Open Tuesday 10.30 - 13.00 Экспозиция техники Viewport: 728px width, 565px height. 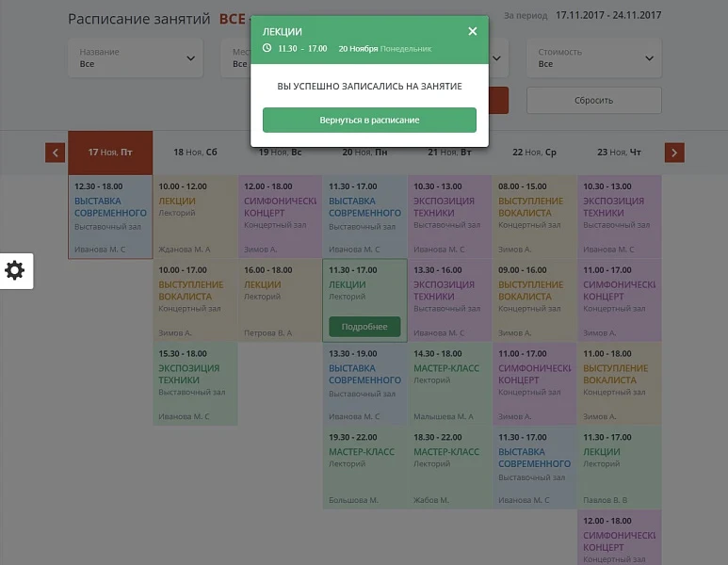(450, 217)
